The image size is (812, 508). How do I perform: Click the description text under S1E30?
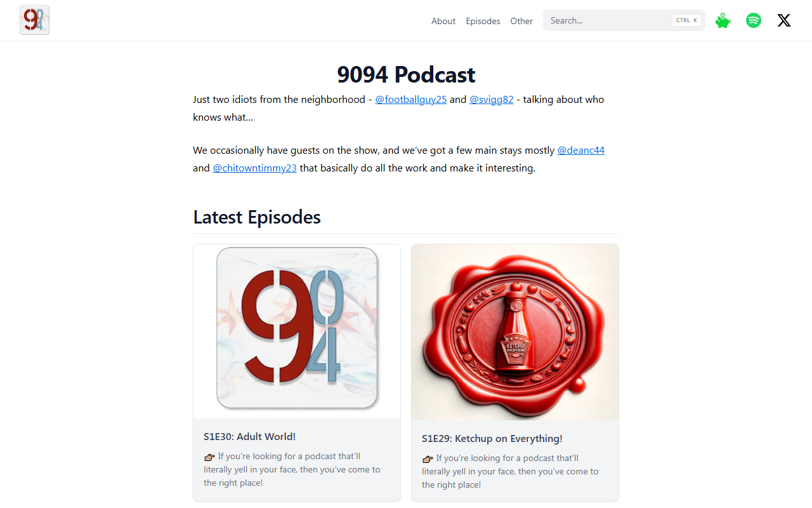point(292,469)
